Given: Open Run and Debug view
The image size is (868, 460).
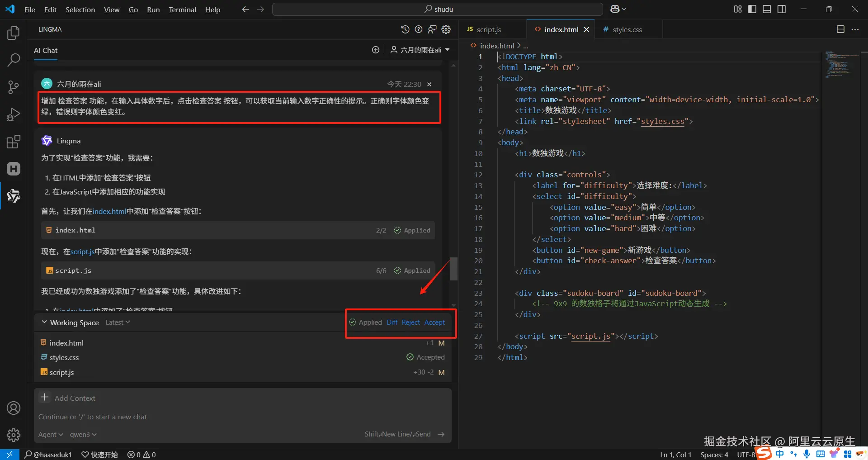Looking at the screenshot, I should (x=14, y=114).
